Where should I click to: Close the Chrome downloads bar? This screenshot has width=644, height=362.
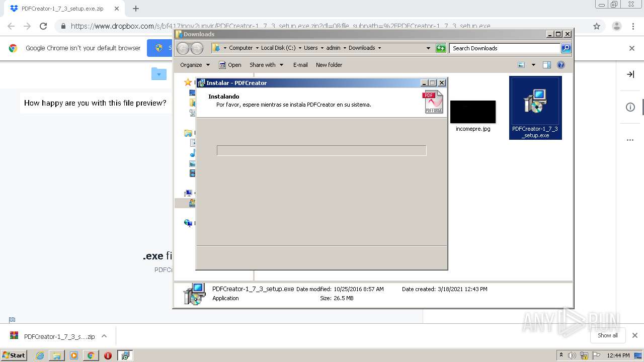(635, 335)
